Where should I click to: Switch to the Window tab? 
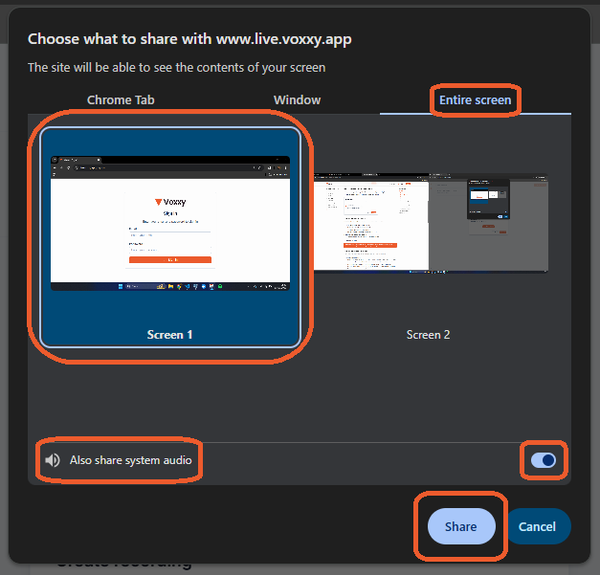pyautogui.click(x=297, y=100)
